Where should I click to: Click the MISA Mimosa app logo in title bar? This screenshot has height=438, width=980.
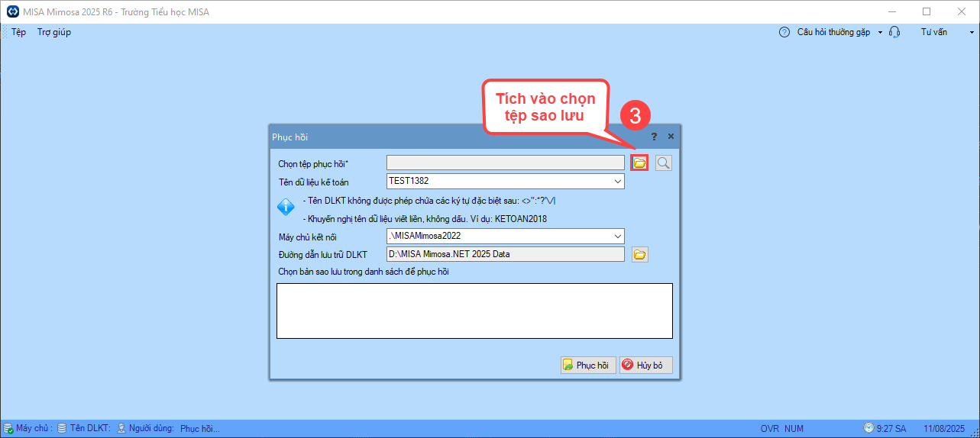pos(12,11)
